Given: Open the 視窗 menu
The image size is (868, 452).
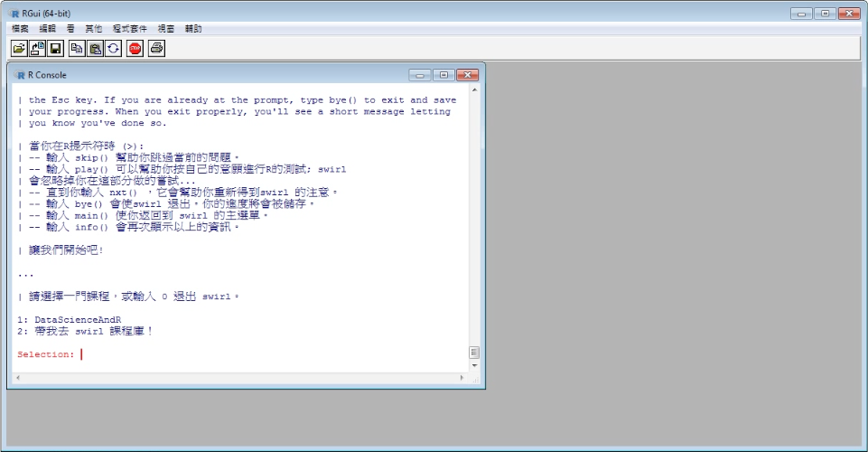Looking at the screenshot, I should [x=166, y=29].
